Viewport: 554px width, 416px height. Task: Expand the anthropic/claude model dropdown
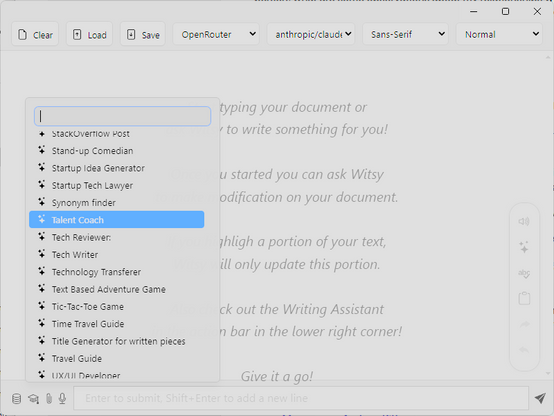point(311,34)
